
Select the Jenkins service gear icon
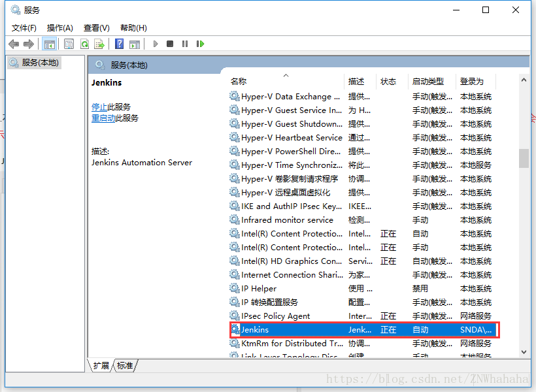(x=235, y=329)
